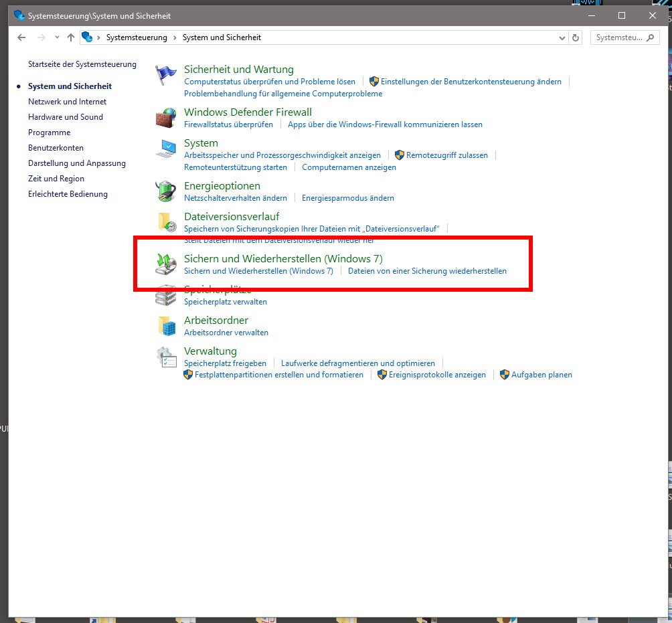Select Hardware und Sound in the sidebar
This screenshot has height=623, width=672.
pyautogui.click(x=66, y=117)
